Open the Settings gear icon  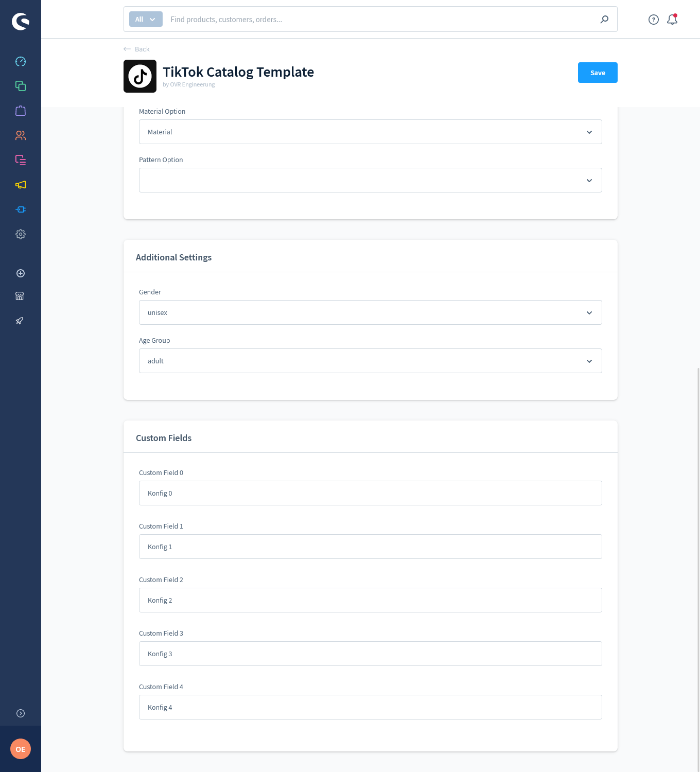21,234
